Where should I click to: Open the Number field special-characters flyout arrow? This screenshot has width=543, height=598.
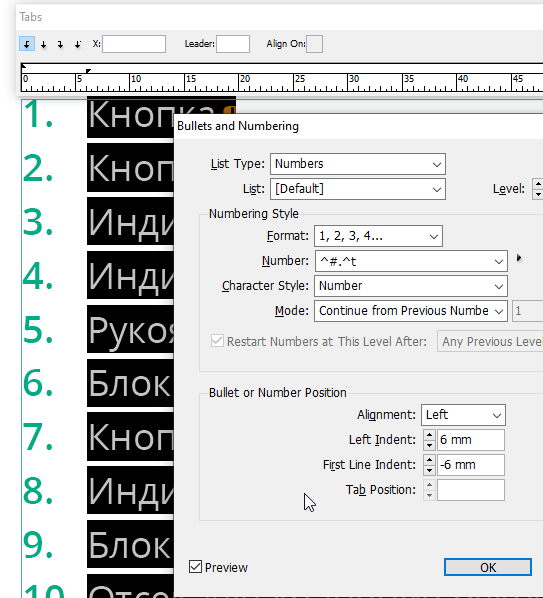519,258
